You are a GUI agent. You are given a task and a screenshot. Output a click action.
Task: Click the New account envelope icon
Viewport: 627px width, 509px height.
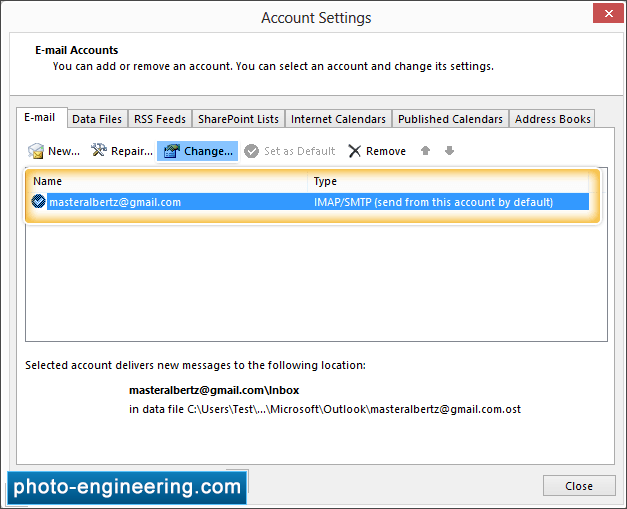pos(36,151)
